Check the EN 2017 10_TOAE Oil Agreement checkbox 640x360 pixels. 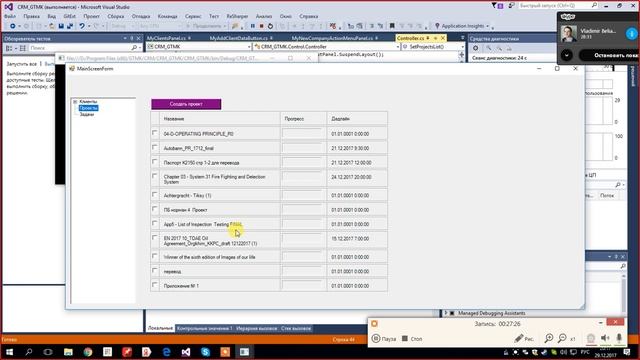pos(155,238)
